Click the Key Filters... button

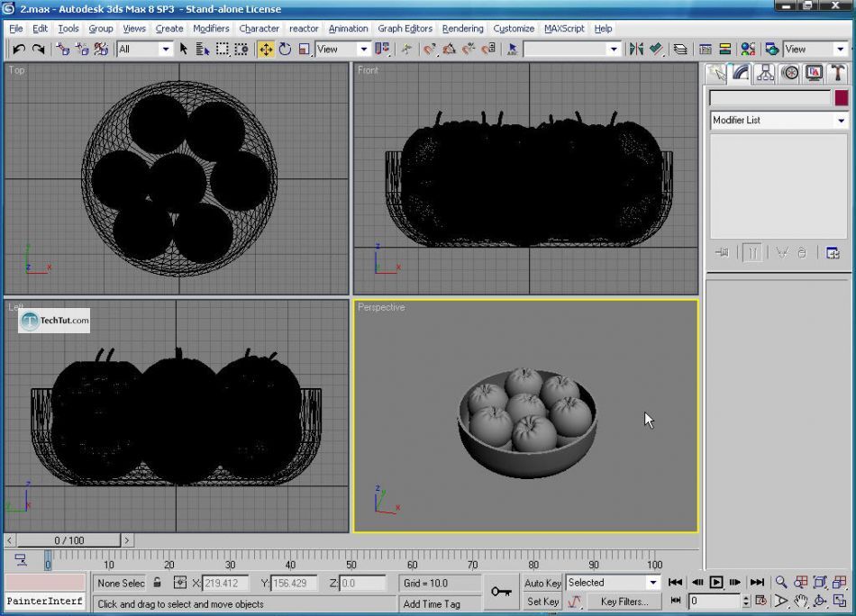tap(624, 602)
